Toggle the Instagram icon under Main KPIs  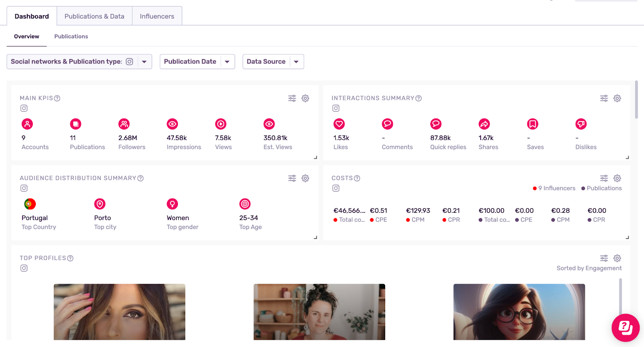click(24, 108)
